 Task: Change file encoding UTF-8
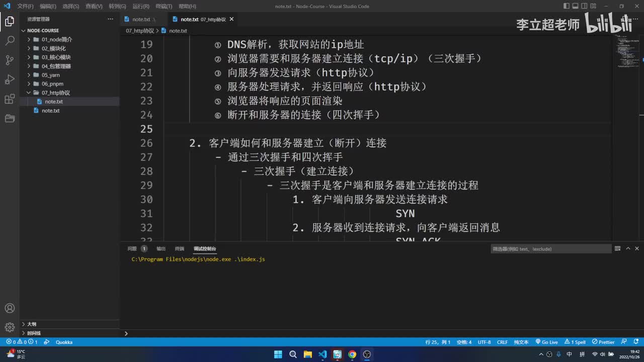point(485,342)
